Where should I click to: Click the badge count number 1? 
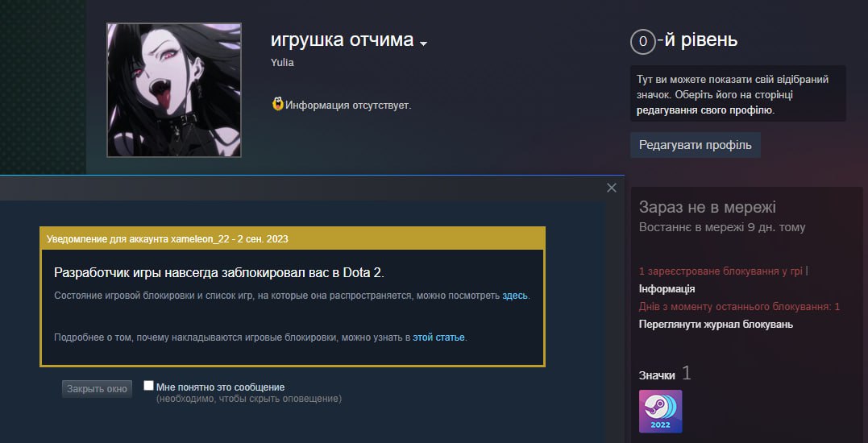coord(687,373)
